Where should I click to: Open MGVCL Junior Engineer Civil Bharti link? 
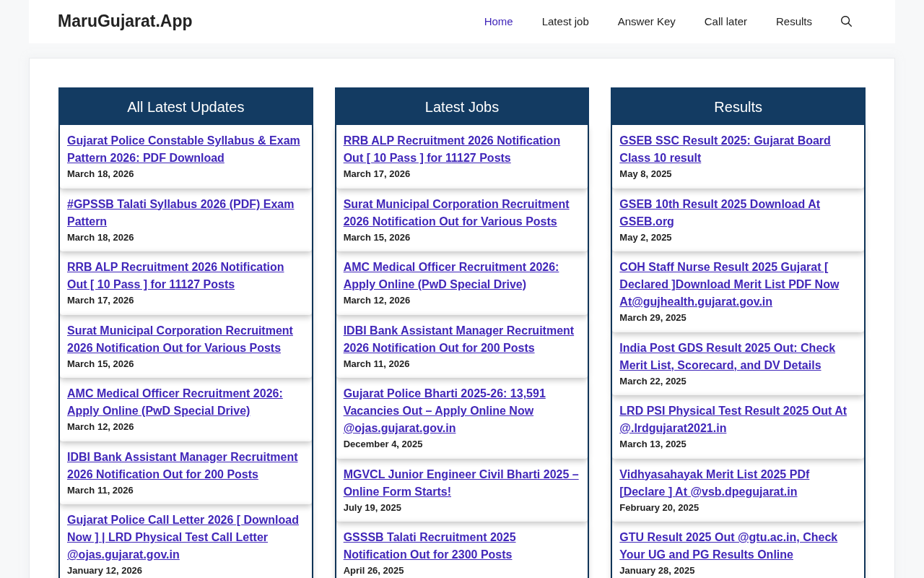coord(461,483)
